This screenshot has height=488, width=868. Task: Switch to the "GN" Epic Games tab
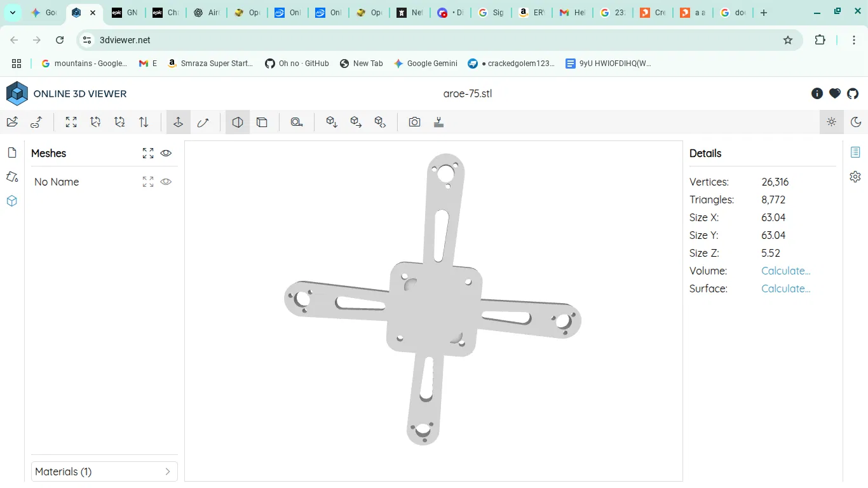coord(125,13)
